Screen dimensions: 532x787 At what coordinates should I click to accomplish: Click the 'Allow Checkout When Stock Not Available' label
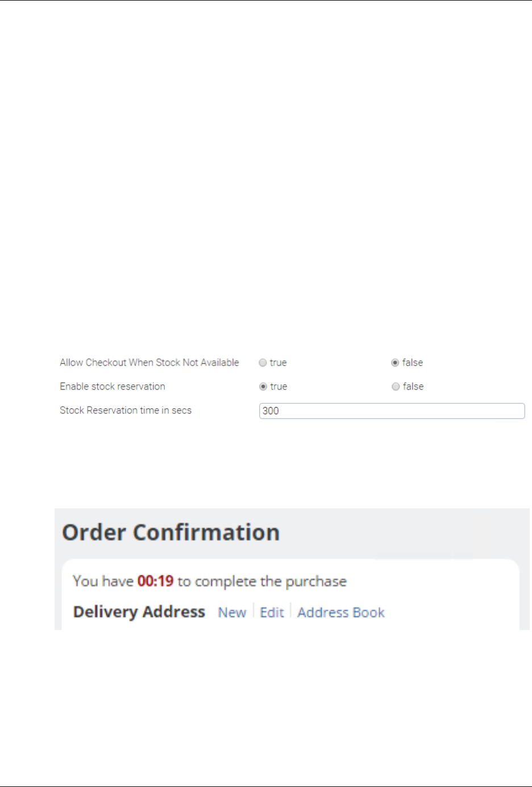click(x=149, y=363)
